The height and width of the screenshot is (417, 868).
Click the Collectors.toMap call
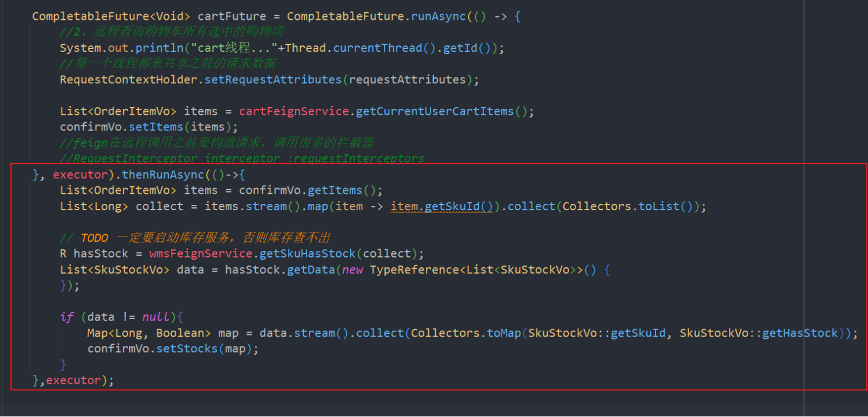[466, 333]
